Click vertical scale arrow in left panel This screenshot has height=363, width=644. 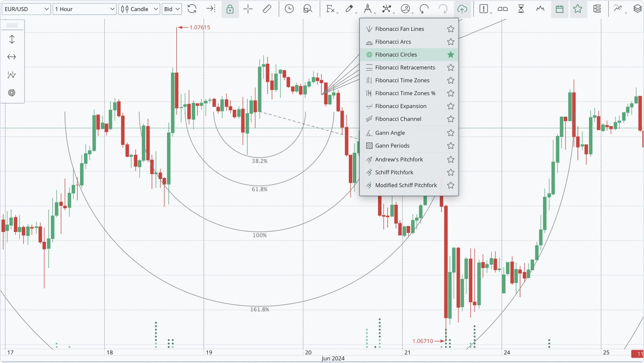click(x=12, y=39)
